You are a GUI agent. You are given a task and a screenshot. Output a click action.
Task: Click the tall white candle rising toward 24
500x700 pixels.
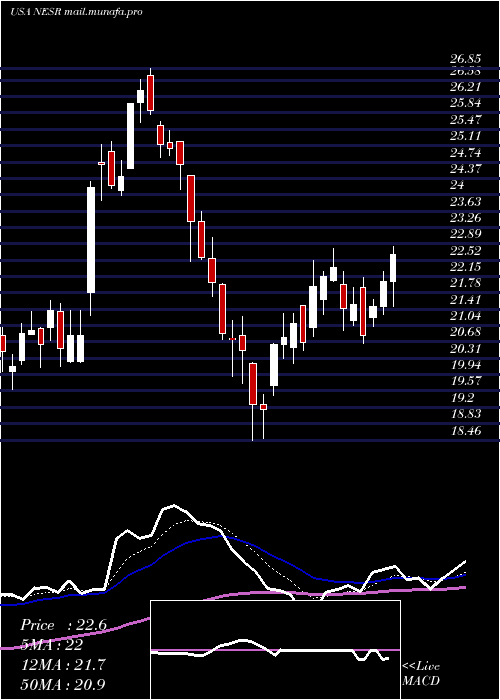(x=91, y=240)
